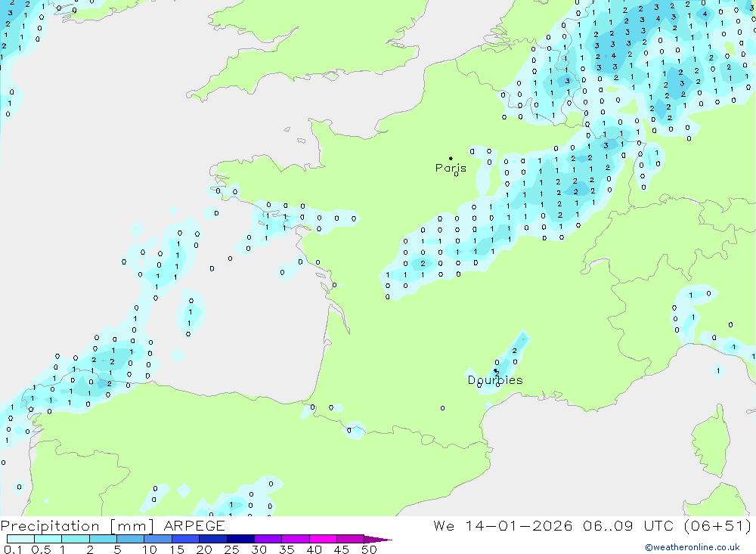Select the 45–50 mm legend swatch

[x=351, y=539]
